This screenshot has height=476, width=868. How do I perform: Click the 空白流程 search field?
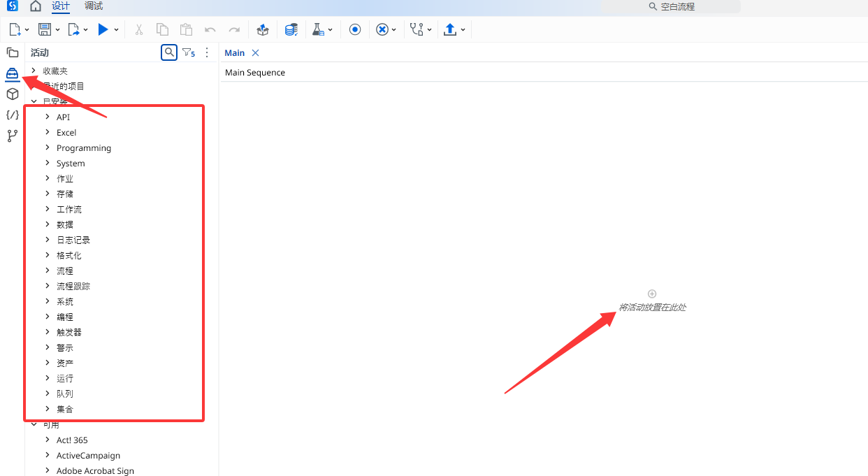(671, 7)
